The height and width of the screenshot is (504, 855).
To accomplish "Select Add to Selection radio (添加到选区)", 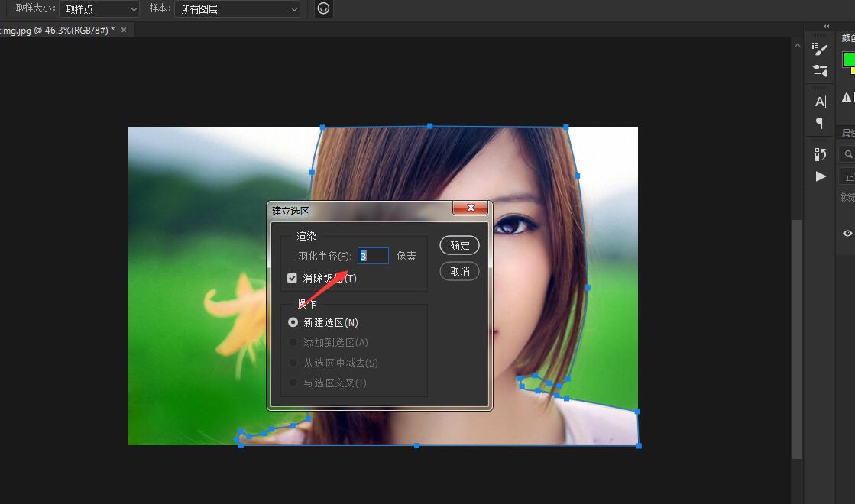I will [x=293, y=342].
